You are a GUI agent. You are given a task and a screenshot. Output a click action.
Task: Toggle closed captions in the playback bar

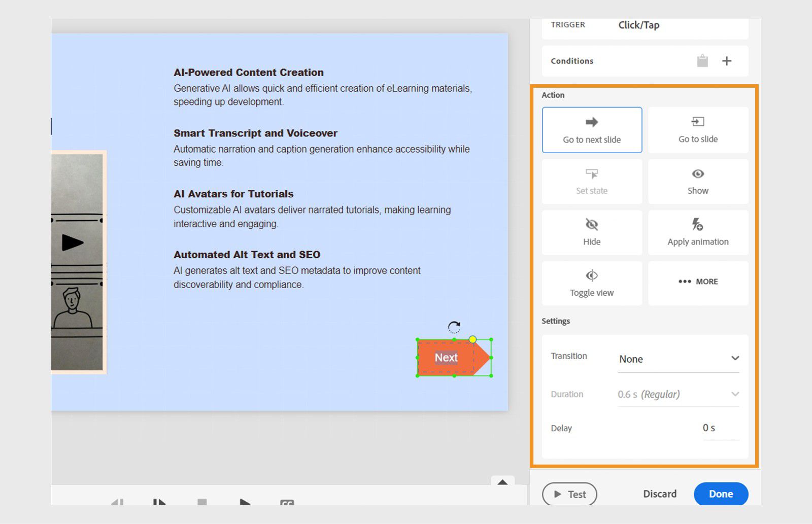point(287,503)
